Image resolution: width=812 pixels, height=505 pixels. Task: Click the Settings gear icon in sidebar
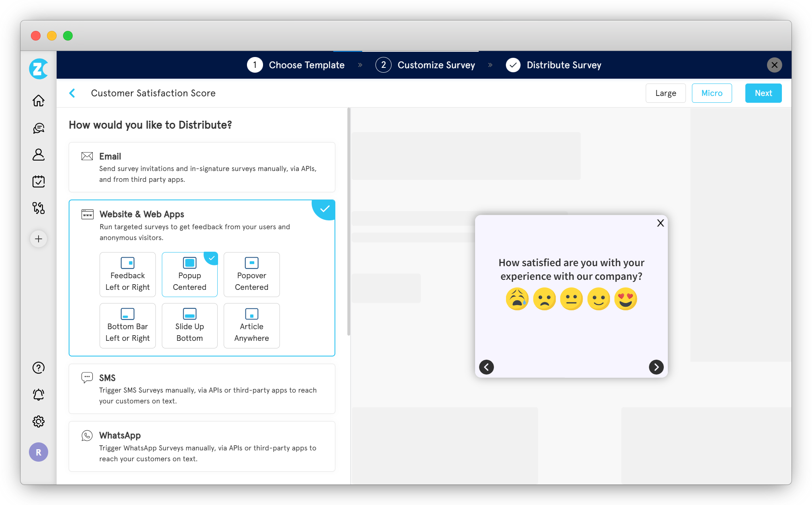pyautogui.click(x=39, y=421)
